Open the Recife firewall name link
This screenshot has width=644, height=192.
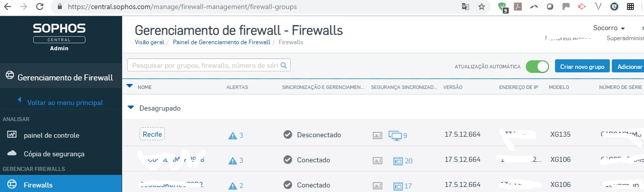tap(152, 135)
